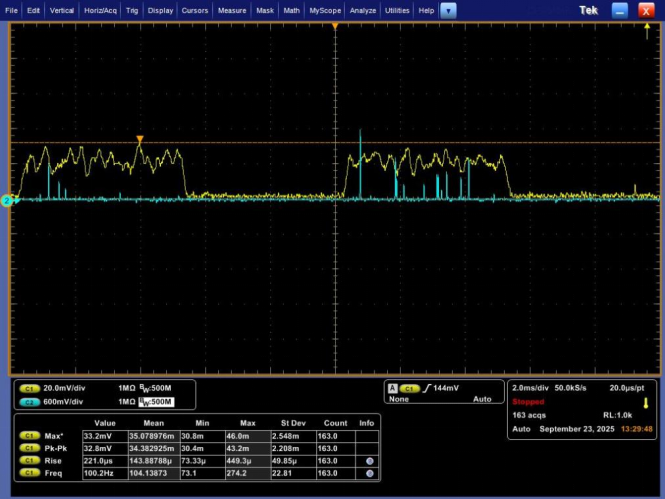The image size is (665, 499).
Task: Click the red Stopped acquisition status
Action: 528,402
